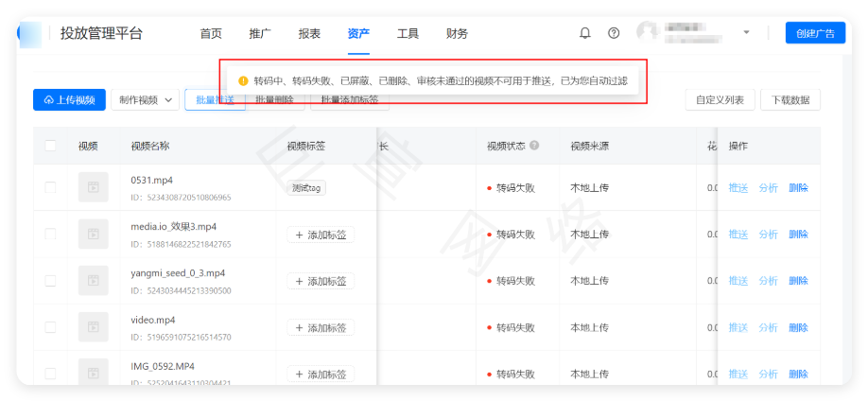Click the platform logo icon

30,33
